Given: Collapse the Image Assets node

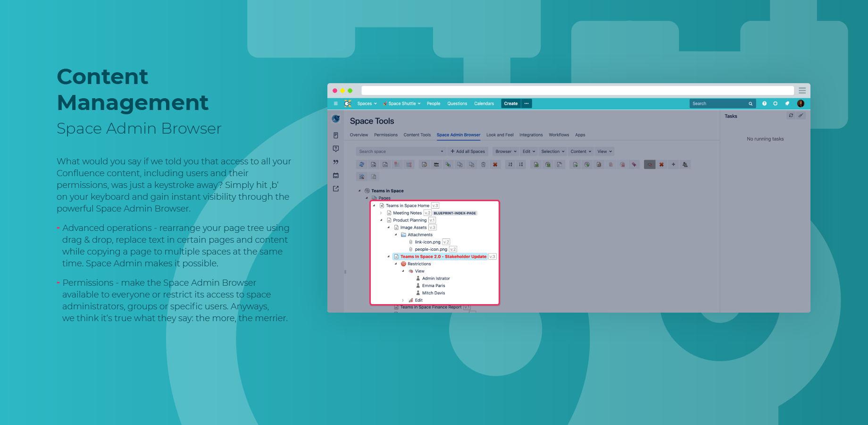Looking at the screenshot, I should pyautogui.click(x=389, y=227).
